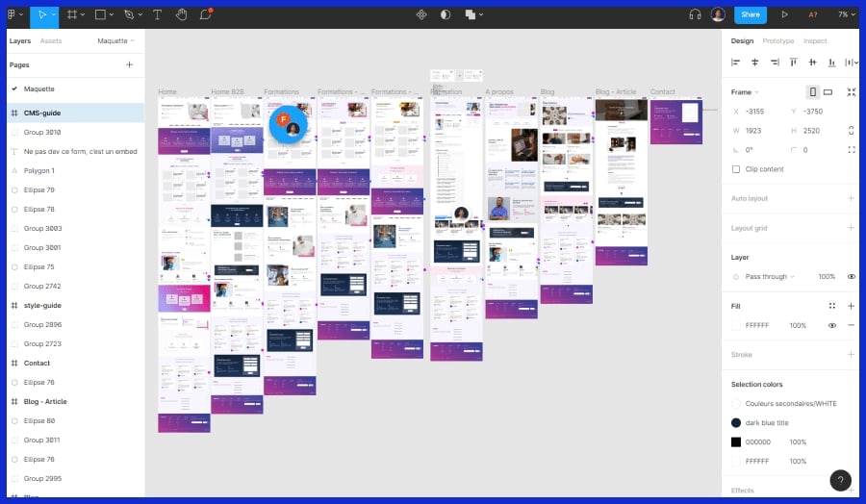Image resolution: width=866 pixels, height=504 pixels.
Task: Switch to the Prototype tab
Action: click(777, 41)
